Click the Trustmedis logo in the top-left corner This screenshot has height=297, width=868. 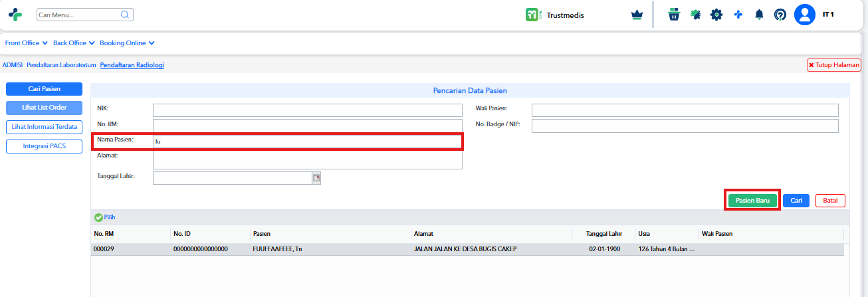click(x=15, y=15)
